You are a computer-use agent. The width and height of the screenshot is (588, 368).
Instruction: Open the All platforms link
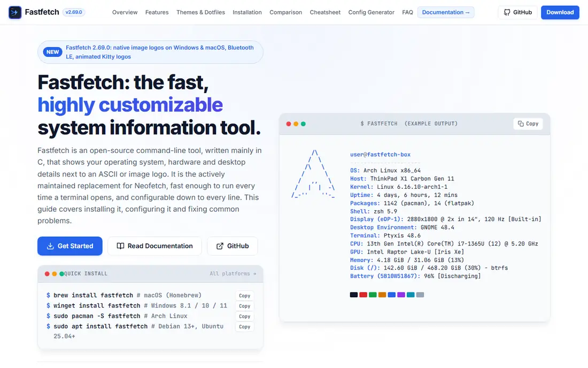click(x=233, y=273)
